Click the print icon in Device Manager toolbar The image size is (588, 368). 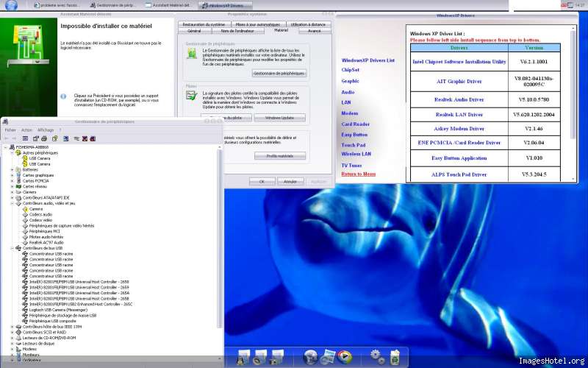(44, 138)
